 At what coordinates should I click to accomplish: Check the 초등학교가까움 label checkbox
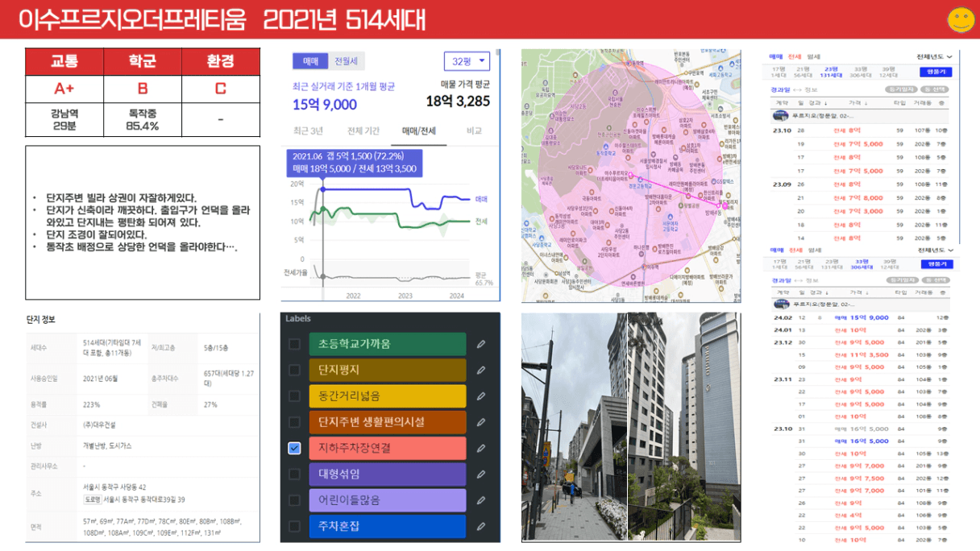(x=294, y=344)
